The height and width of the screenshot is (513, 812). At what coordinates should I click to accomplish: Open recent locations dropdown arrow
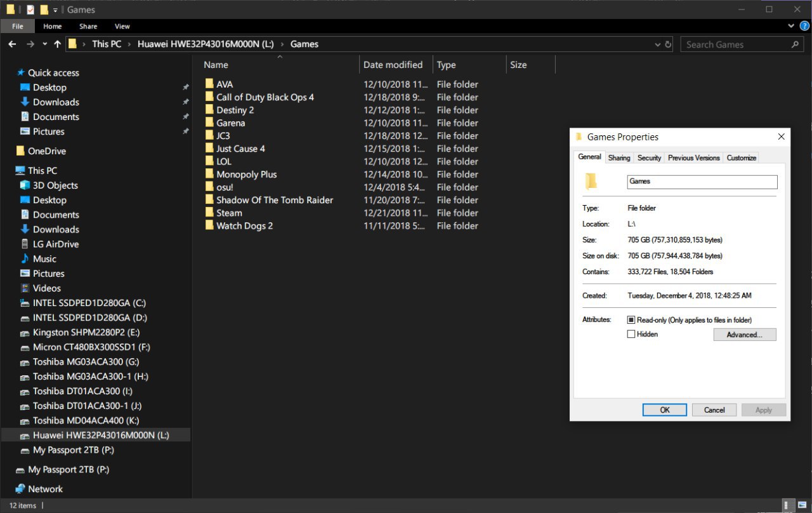pyautogui.click(x=44, y=44)
